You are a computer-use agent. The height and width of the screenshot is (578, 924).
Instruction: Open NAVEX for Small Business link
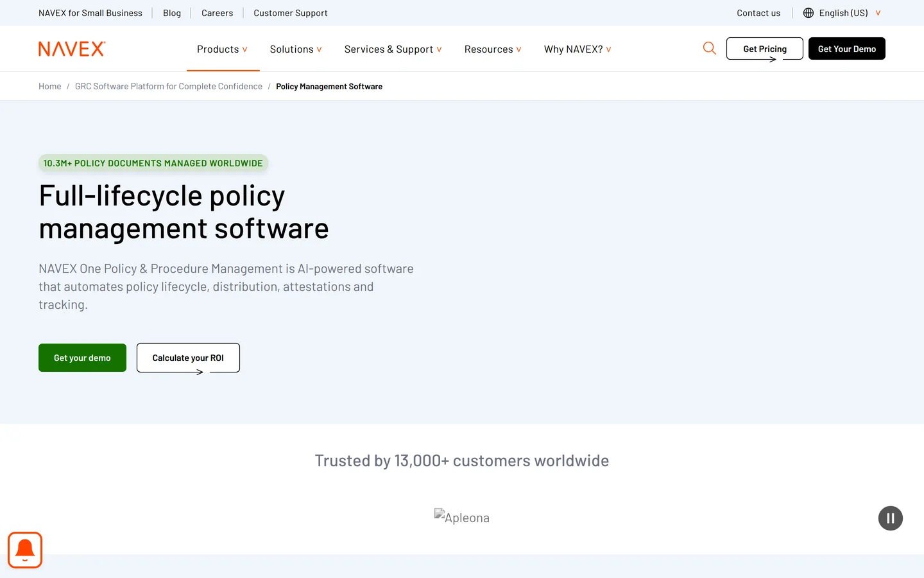90,13
